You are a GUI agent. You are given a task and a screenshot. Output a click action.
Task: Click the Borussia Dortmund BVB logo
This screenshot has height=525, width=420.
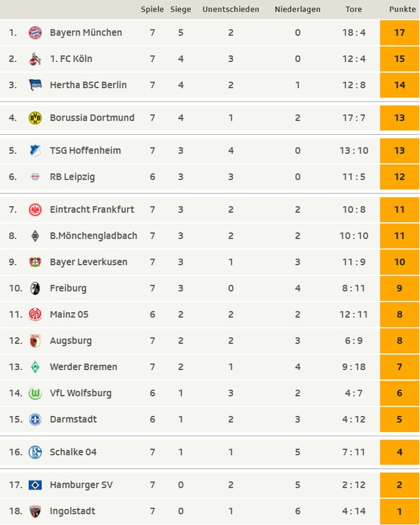(35, 118)
